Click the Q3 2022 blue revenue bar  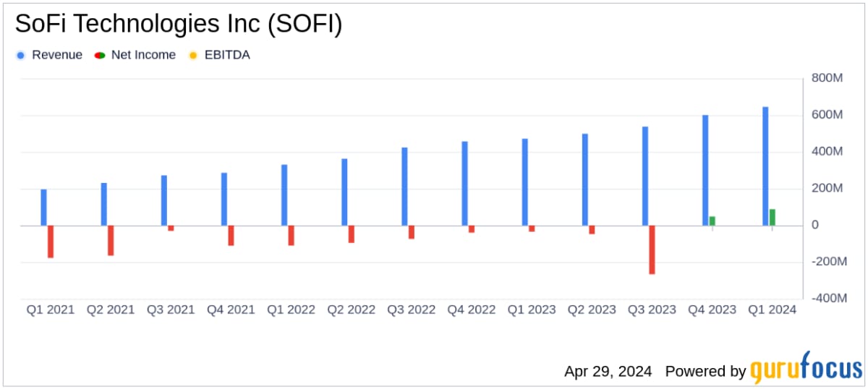coord(404,187)
